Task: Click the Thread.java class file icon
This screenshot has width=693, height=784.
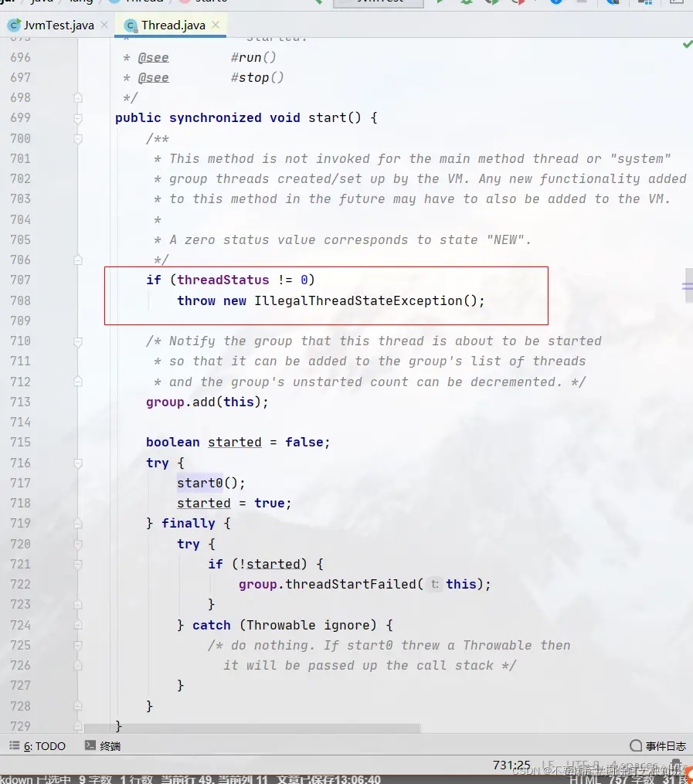Action: click(x=131, y=25)
